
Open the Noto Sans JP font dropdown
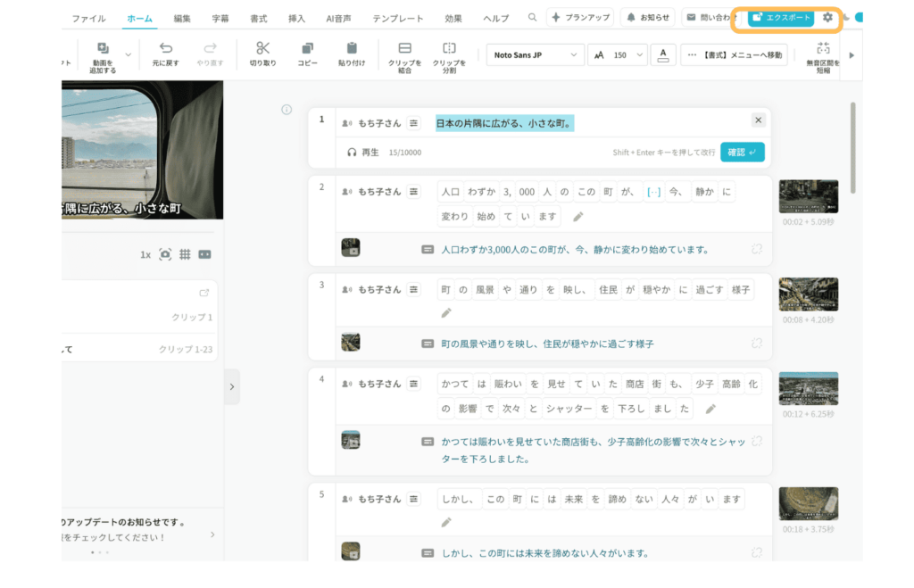534,54
